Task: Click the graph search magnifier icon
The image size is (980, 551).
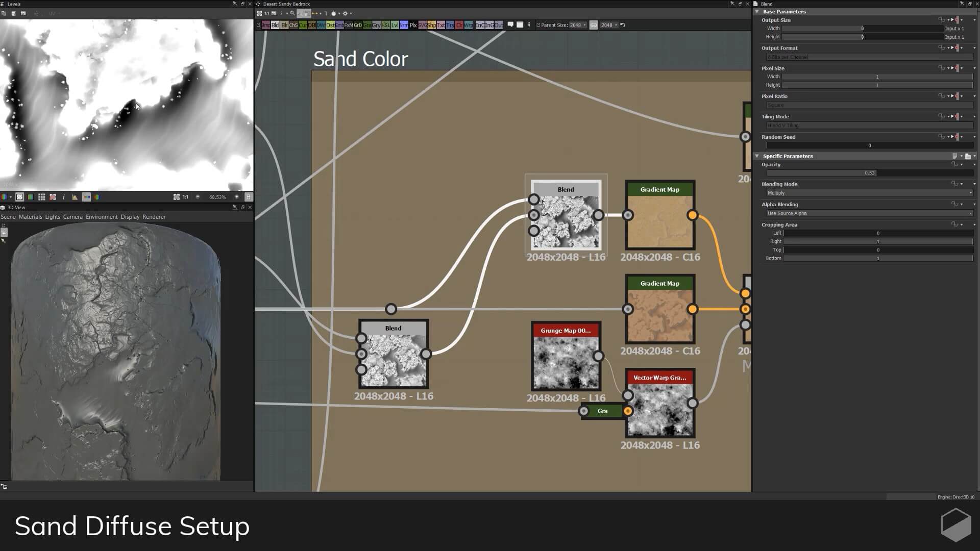Action: tap(292, 13)
